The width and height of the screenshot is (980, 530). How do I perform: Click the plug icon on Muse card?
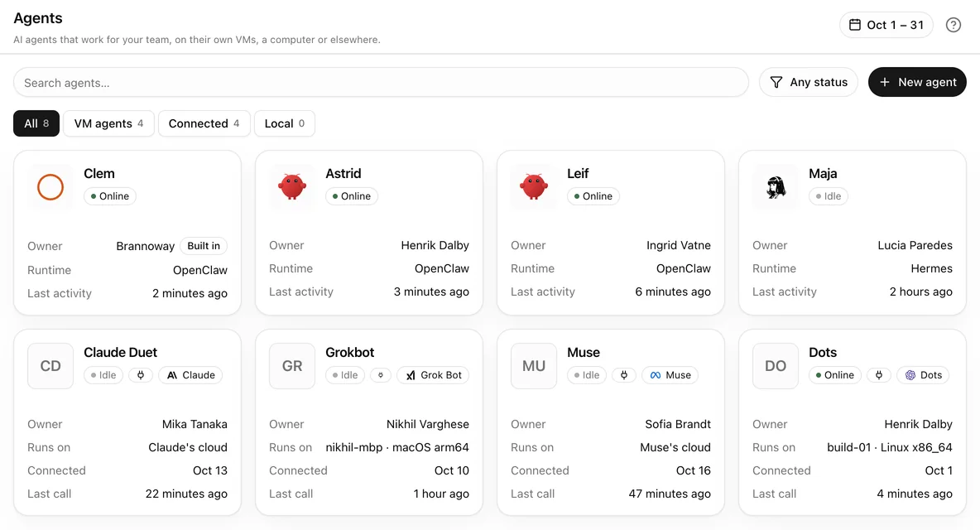point(624,375)
